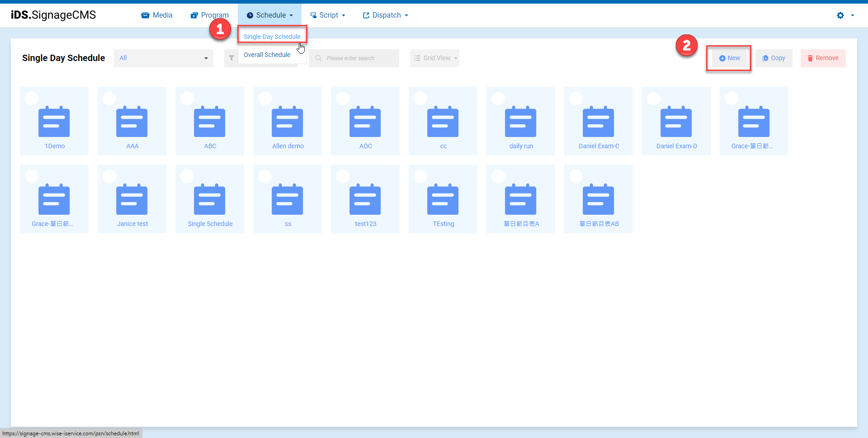Select the cc checkbox circle
The width and height of the screenshot is (868, 438).
click(420, 99)
